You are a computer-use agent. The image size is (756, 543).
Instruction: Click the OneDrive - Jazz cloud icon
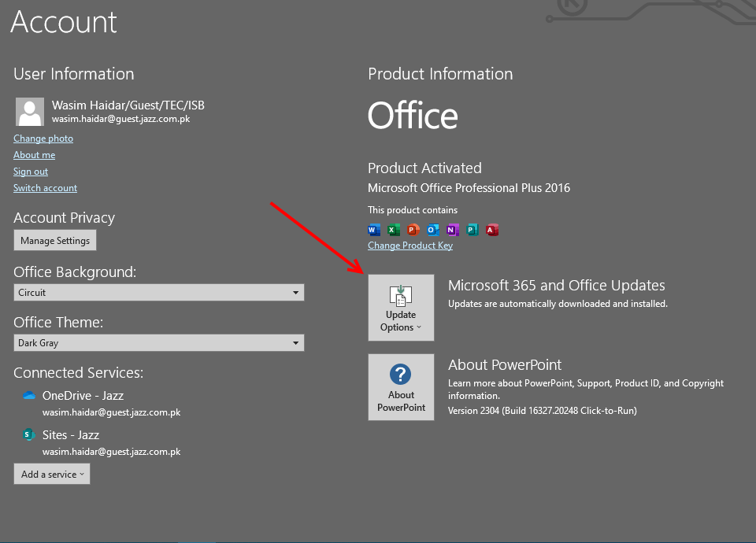click(29, 396)
